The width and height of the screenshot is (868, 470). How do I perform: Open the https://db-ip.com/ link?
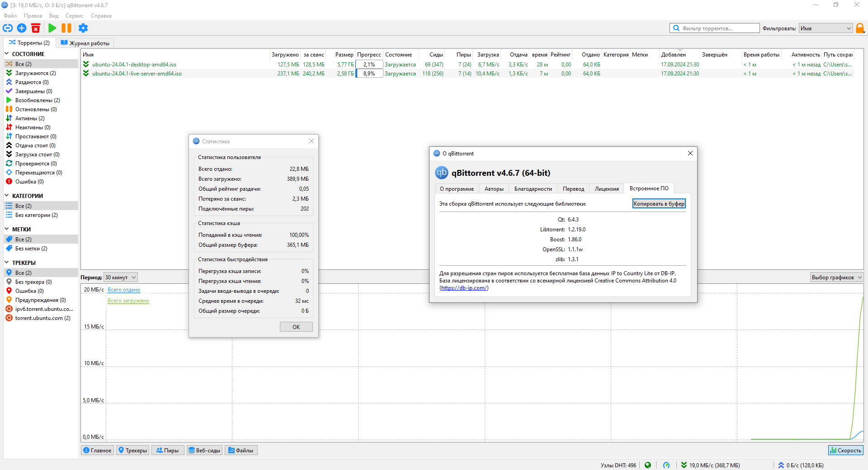(x=464, y=288)
